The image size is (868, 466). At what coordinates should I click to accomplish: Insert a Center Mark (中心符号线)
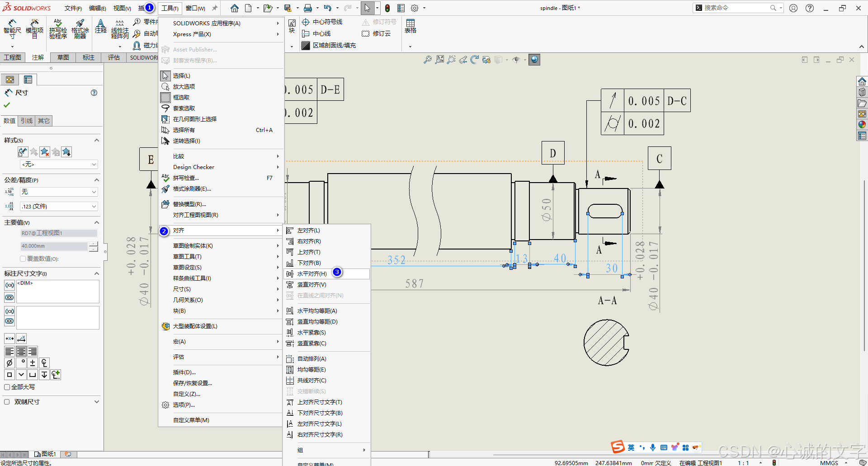point(322,22)
